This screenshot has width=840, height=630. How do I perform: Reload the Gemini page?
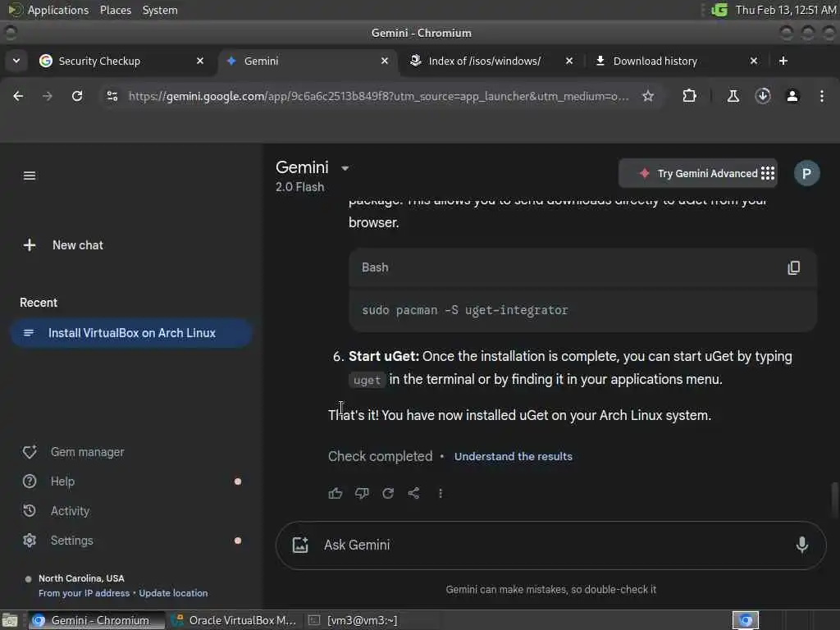77,96
